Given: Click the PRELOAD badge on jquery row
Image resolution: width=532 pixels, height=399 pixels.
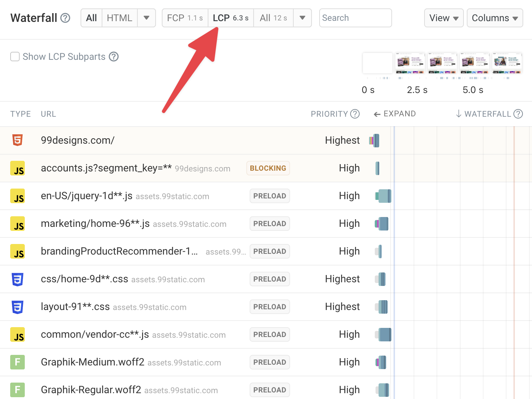Looking at the screenshot, I should (x=270, y=196).
